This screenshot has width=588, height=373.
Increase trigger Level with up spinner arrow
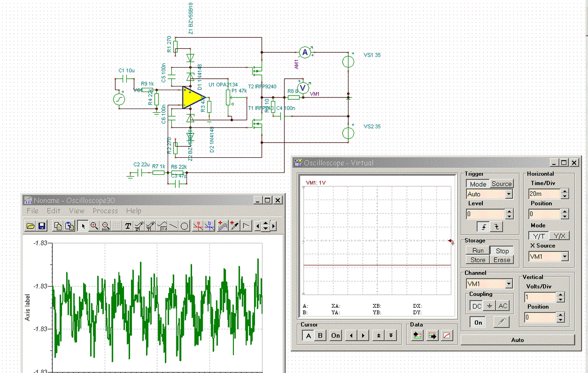coord(509,212)
